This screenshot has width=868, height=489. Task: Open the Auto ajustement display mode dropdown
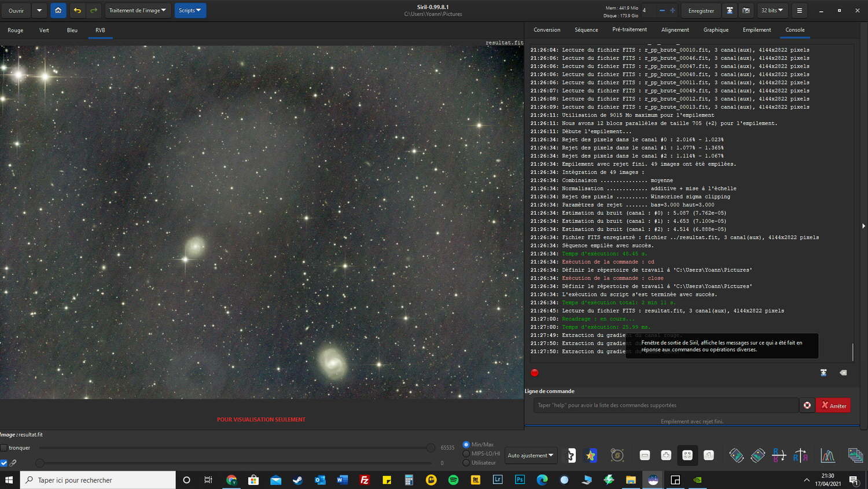531,455
